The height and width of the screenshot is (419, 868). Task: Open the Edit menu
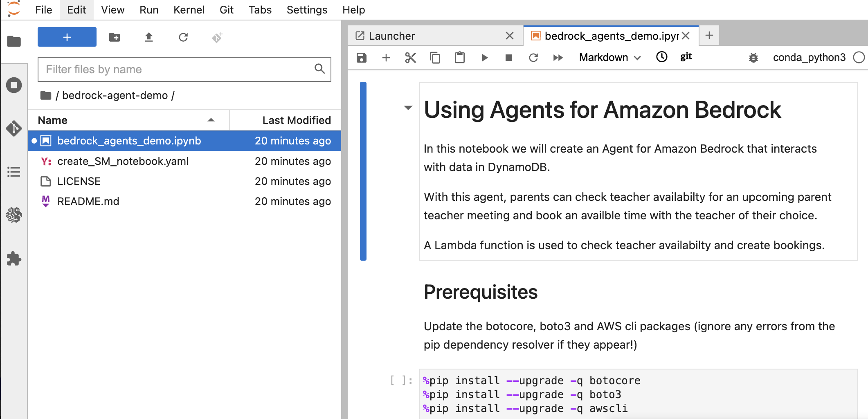click(x=76, y=10)
